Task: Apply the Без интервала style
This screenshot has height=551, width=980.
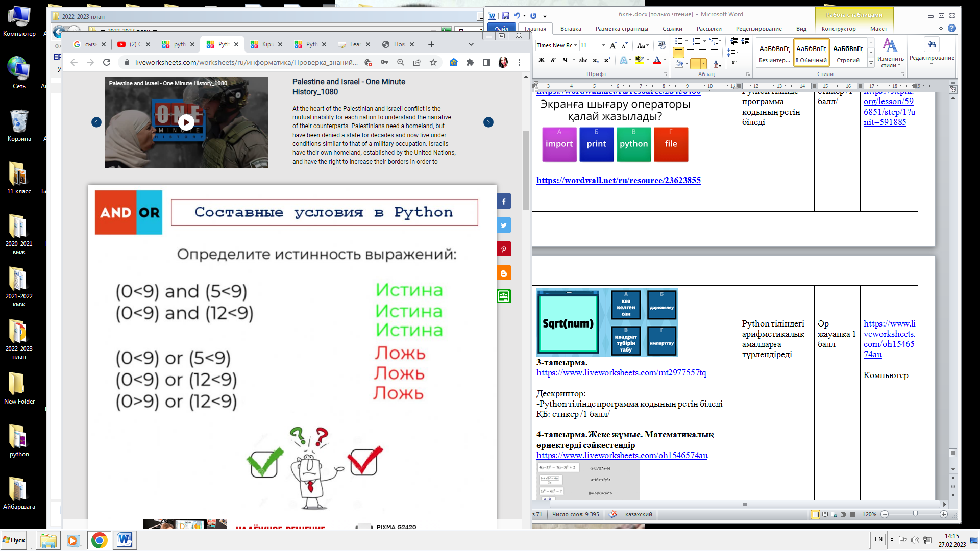Action: [774, 53]
